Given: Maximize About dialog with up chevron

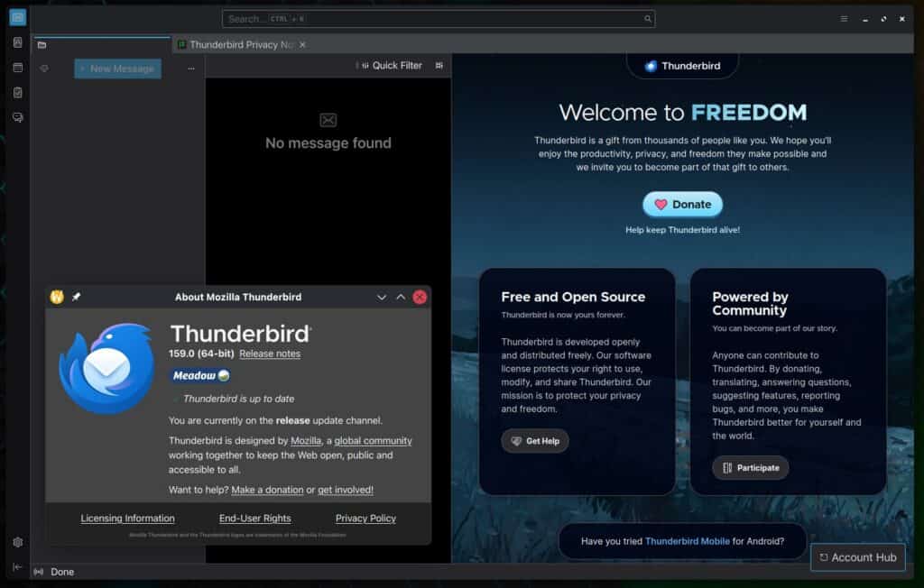Looking at the screenshot, I should (x=401, y=297).
